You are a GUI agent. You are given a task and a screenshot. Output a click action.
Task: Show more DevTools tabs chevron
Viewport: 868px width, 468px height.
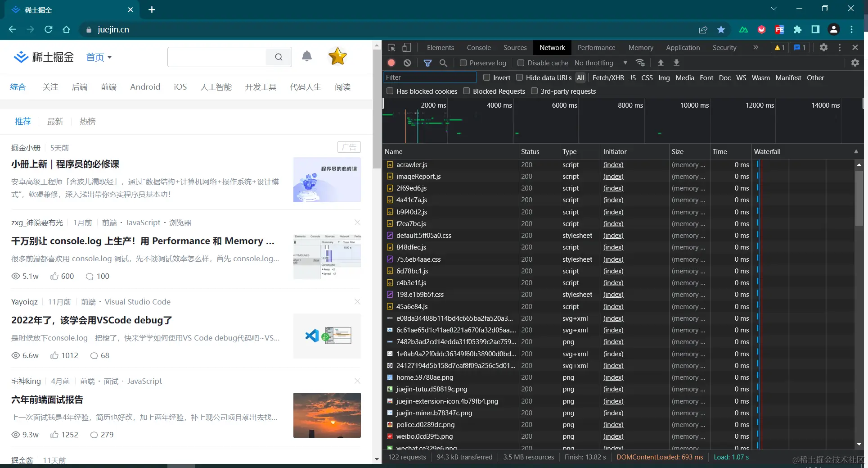[756, 47]
